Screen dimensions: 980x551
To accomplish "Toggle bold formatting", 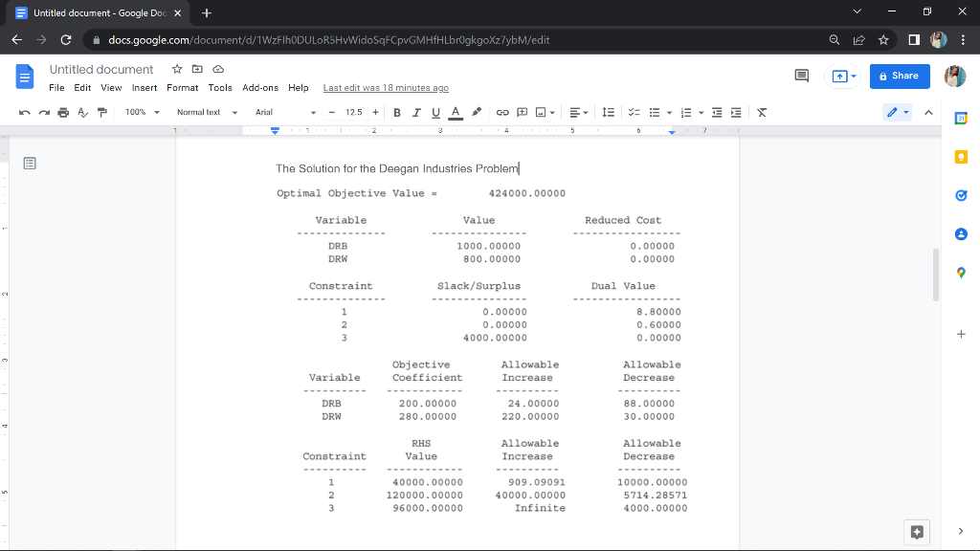I will coord(397,113).
